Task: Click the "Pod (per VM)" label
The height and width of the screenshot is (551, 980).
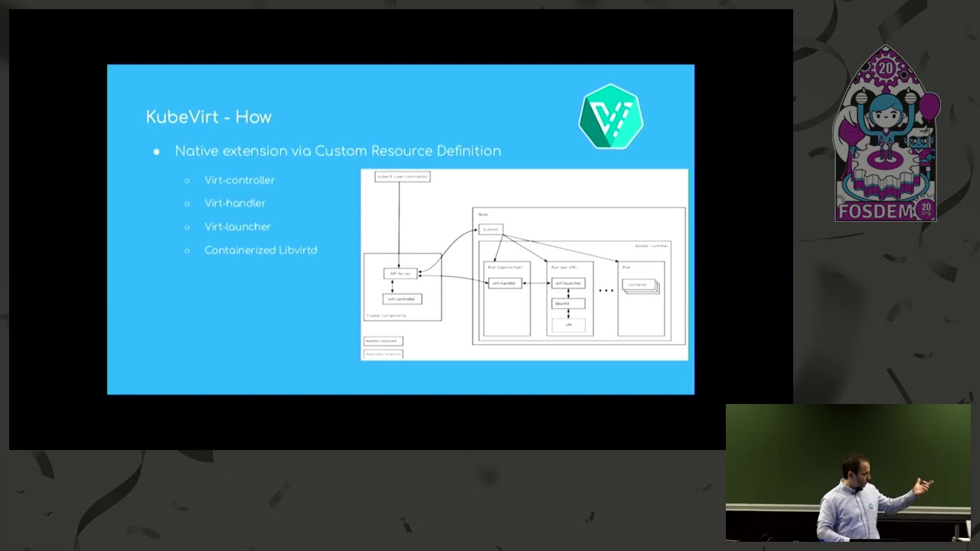Action: click(563, 267)
